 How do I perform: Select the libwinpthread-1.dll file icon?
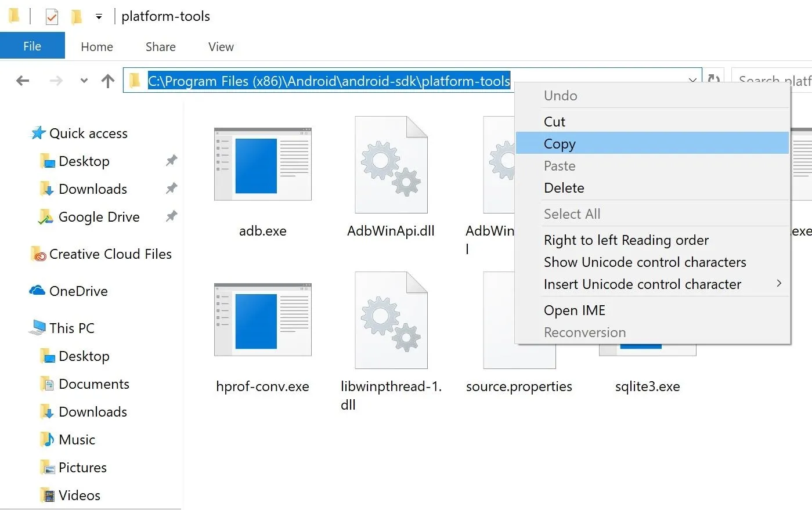click(391, 320)
